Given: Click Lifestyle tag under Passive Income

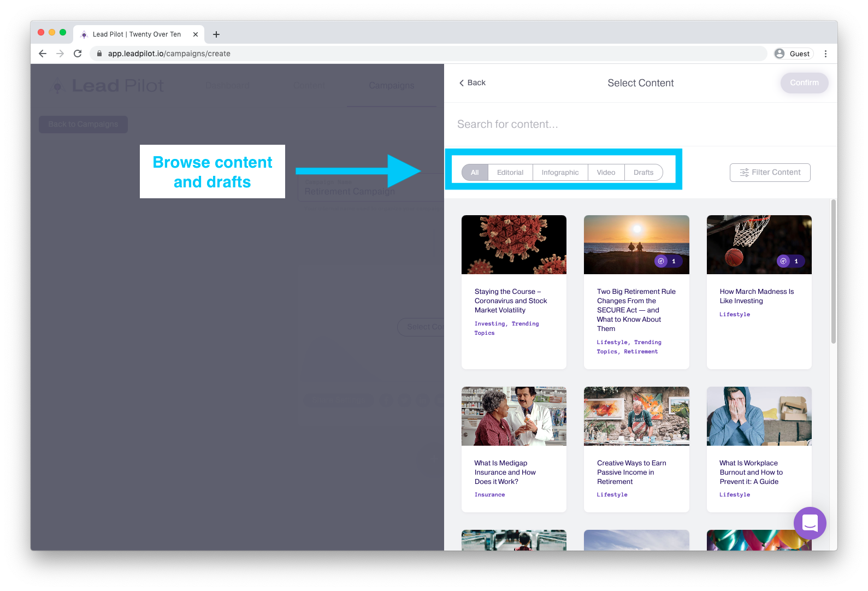Looking at the screenshot, I should tap(612, 495).
